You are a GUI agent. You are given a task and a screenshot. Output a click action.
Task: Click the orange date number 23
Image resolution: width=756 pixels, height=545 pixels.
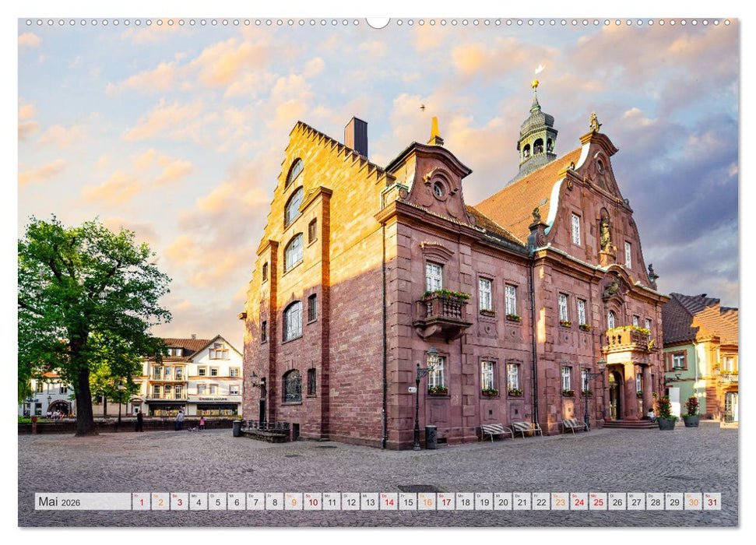pos(561,502)
